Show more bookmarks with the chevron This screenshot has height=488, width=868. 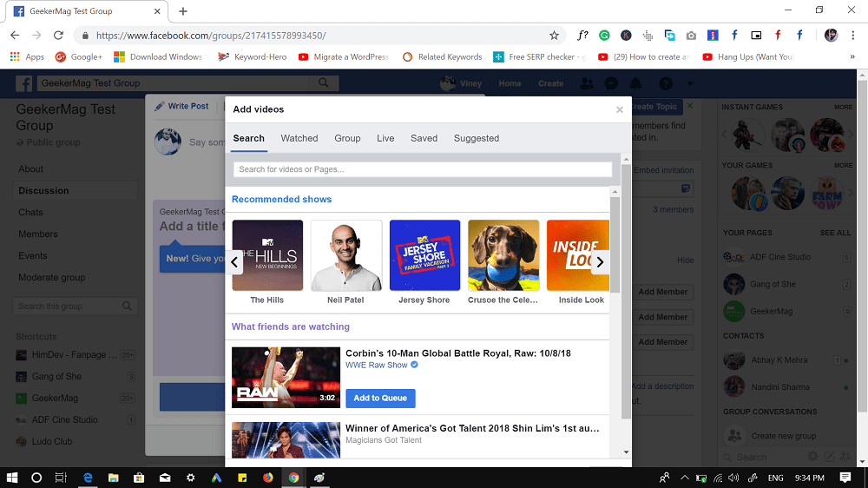click(852, 57)
